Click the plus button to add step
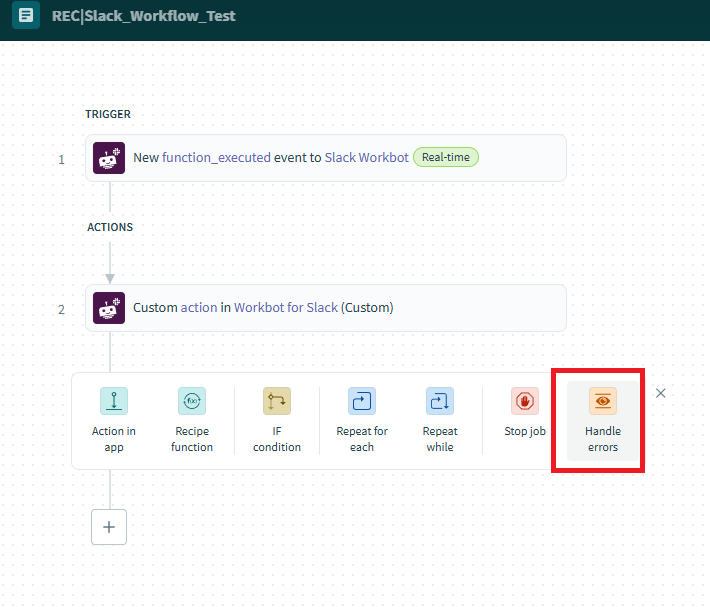Viewport: 710px width, 607px height. 109,527
